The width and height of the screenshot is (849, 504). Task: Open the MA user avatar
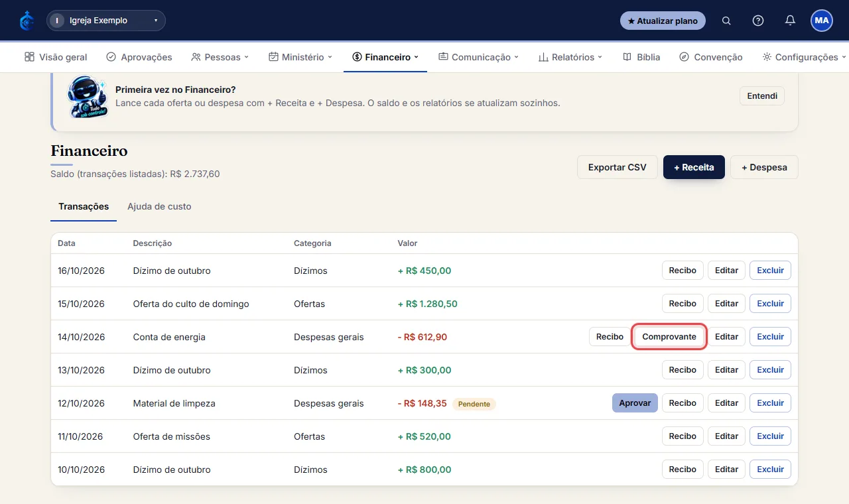(x=822, y=21)
